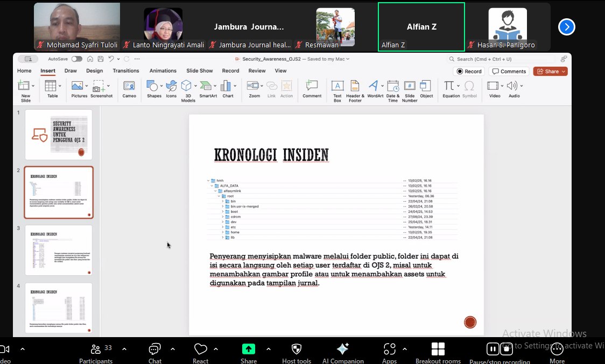This screenshot has height=364, width=605.
Task: Insert Audio into the slide
Action: click(513, 89)
